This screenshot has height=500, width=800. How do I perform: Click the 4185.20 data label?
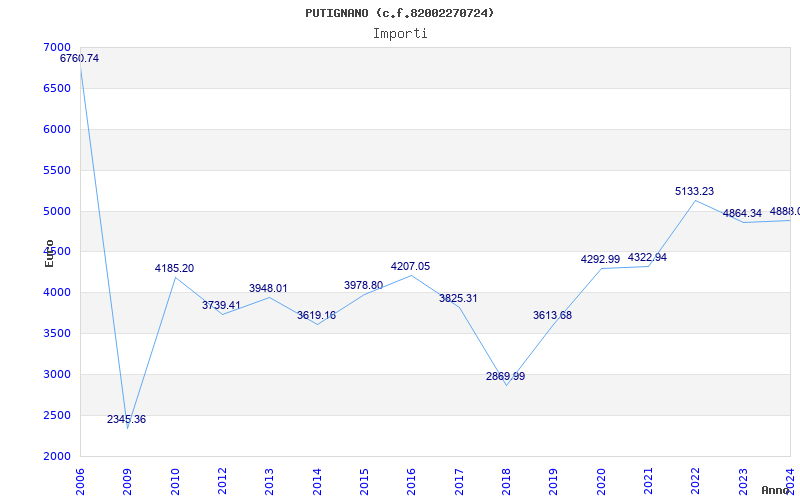click(175, 269)
